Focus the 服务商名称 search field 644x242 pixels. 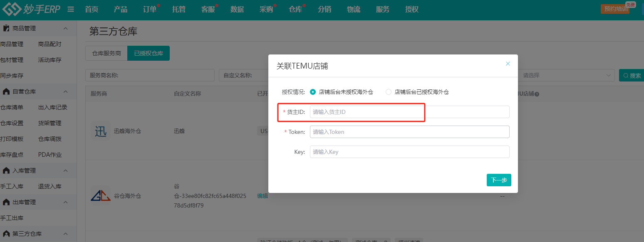pos(150,75)
